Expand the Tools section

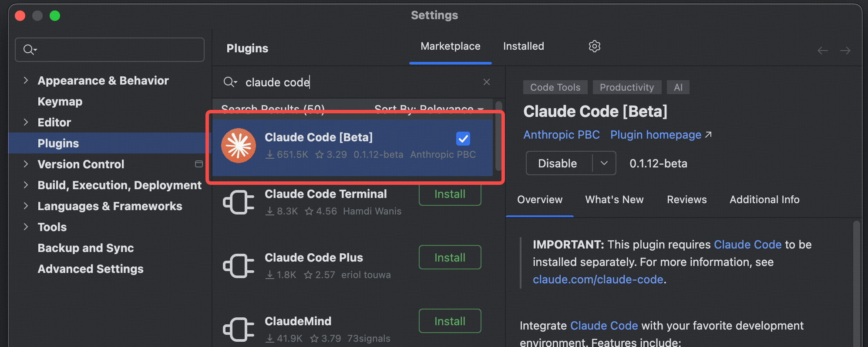coord(26,227)
